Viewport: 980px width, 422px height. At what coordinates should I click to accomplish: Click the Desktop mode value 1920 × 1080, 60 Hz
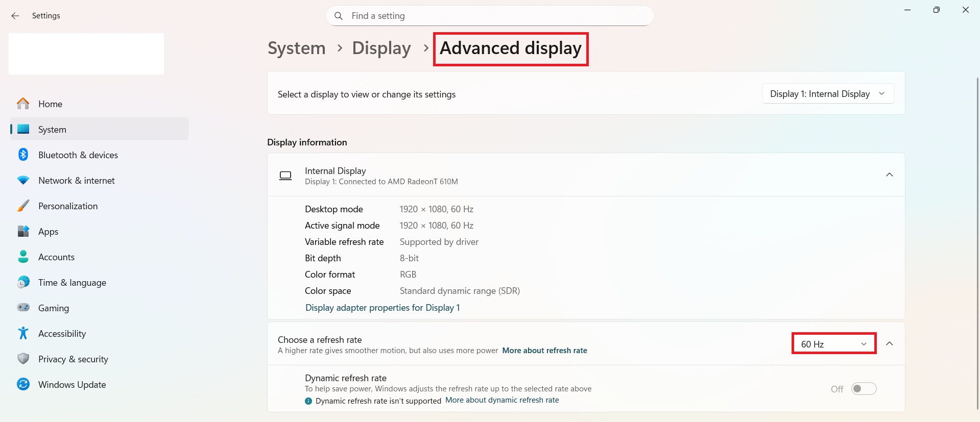coord(437,209)
